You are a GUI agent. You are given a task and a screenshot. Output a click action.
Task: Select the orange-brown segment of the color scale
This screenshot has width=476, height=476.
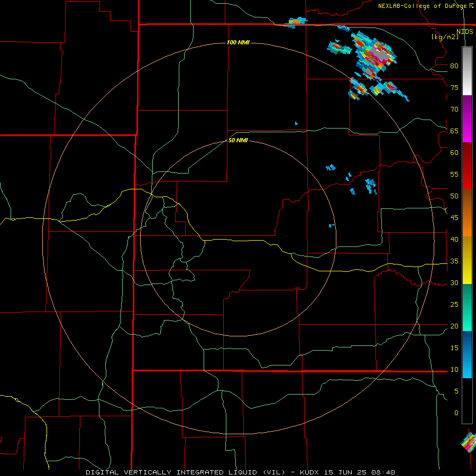pyautogui.click(x=467, y=213)
